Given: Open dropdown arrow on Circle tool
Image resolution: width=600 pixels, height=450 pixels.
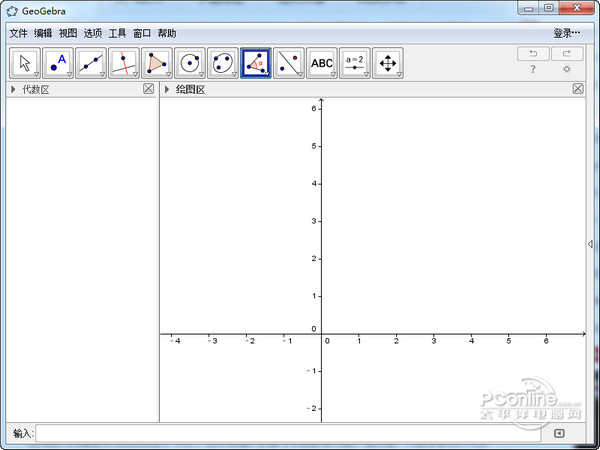Looking at the screenshot, I should (x=202, y=74).
